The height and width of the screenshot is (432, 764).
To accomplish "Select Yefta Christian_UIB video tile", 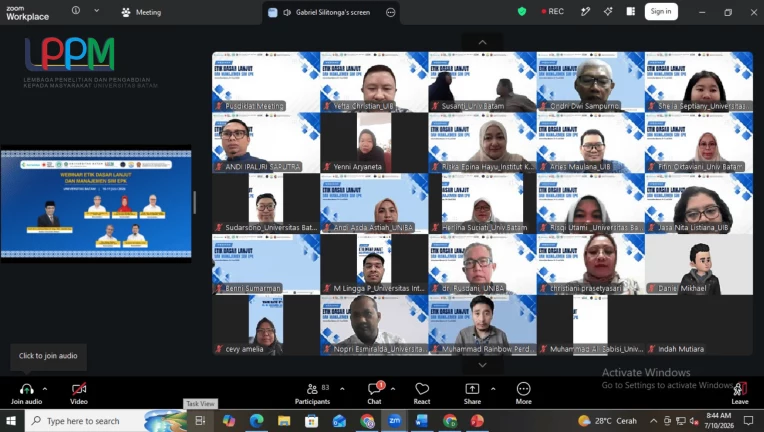I will point(374,82).
